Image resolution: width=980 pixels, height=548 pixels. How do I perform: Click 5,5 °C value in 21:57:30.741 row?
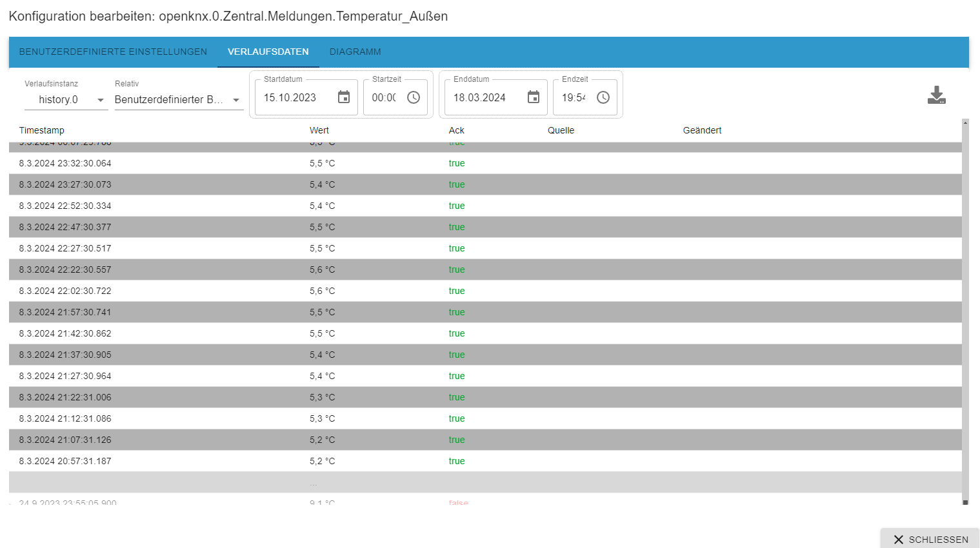(322, 312)
